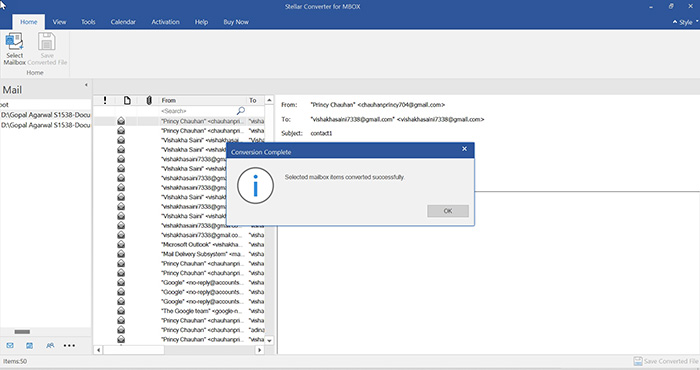
Task: Click the search magnifier icon
Action: click(241, 111)
